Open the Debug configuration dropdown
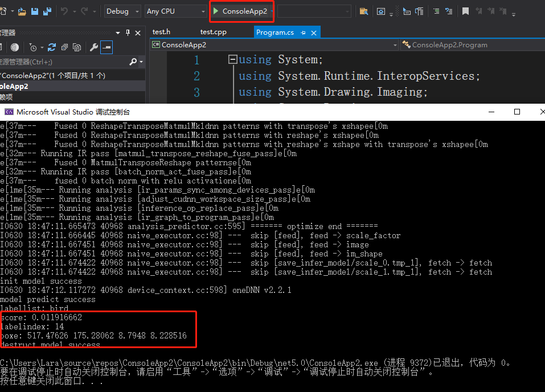Viewport: 545px width, 392px height. pyautogui.click(x=122, y=11)
